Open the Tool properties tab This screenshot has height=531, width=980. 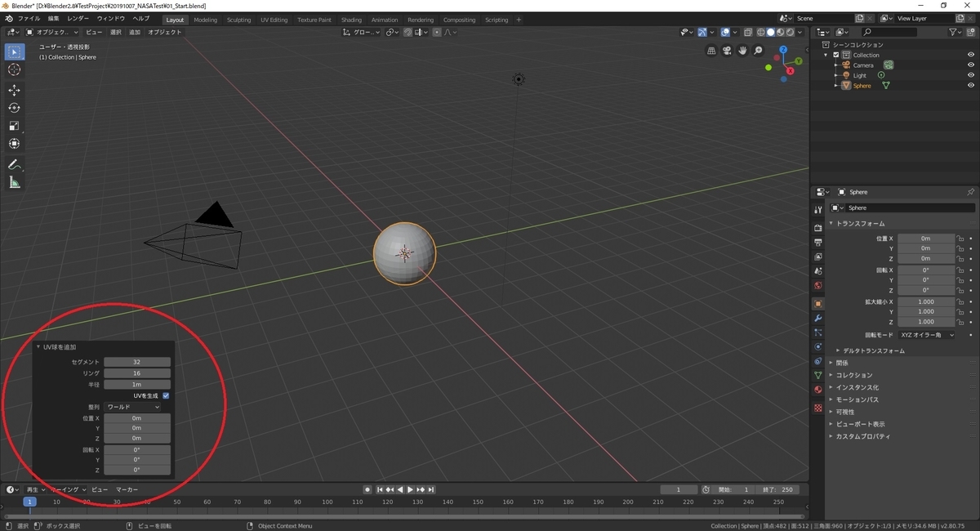tap(817, 209)
